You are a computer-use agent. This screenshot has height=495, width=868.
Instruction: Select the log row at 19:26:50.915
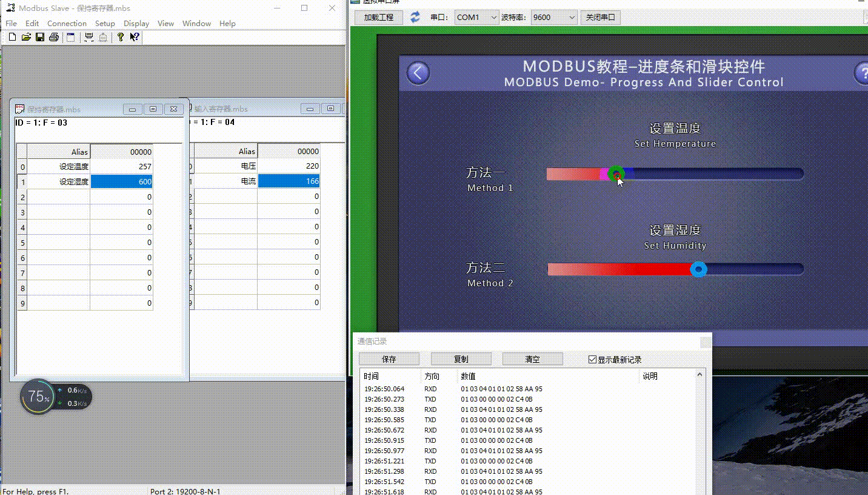tap(527, 440)
